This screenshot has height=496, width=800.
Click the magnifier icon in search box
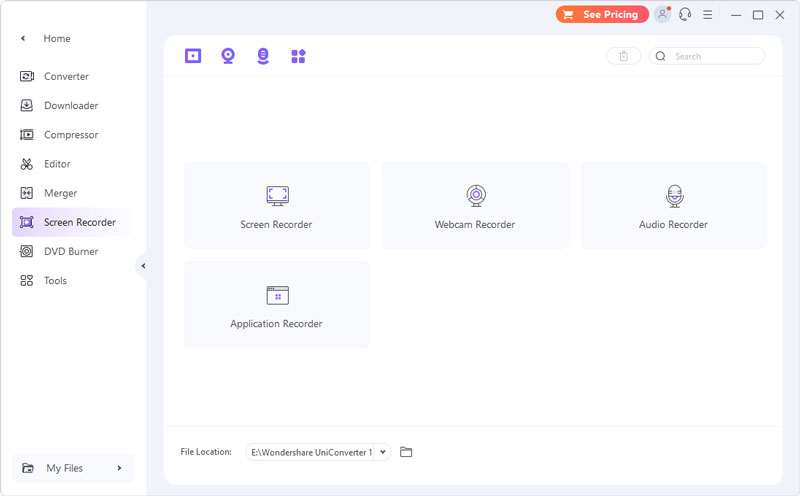click(x=661, y=56)
